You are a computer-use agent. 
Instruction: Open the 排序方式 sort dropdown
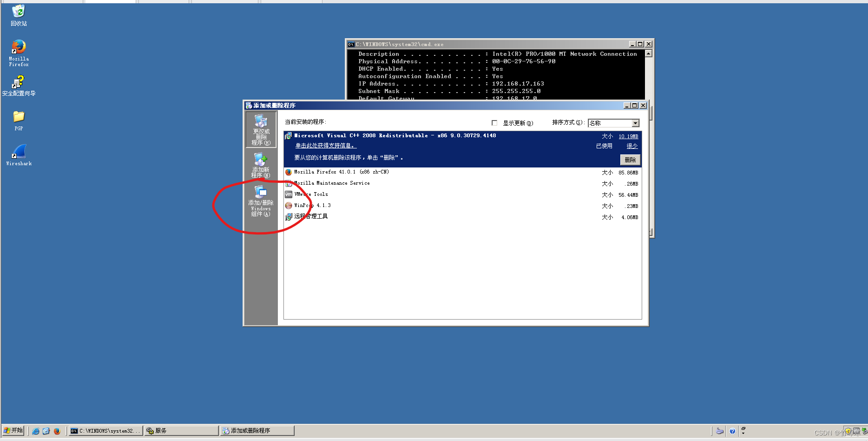coord(635,123)
